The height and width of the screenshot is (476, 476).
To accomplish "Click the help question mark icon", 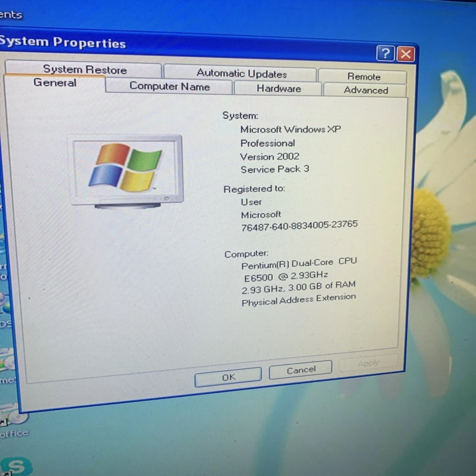I will pos(385,54).
